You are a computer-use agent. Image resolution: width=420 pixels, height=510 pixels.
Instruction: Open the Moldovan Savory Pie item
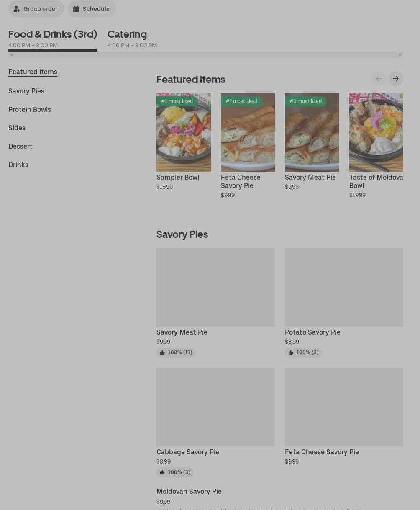(x=189, y=492)
